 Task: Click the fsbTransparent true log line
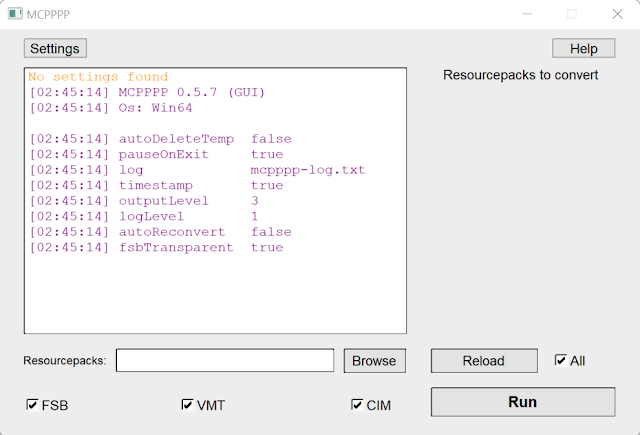point(156,247)
